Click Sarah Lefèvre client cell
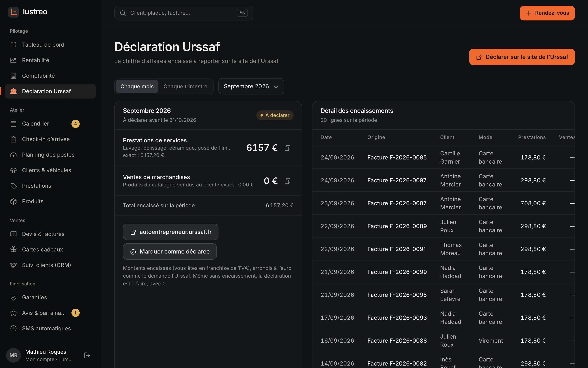This screenshot has width=588, height=368. tap(450, 295)
